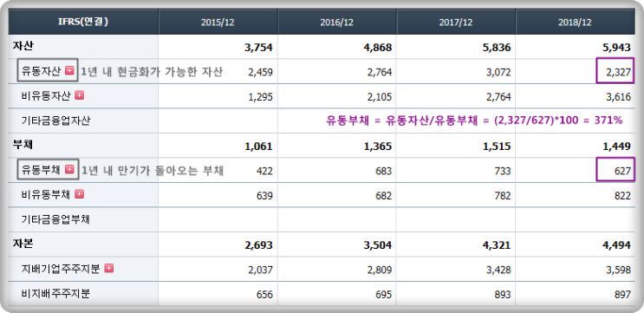Select 비유동부채 value 682
The height and width of the screenshot is (313, 644).
pyautogui.click(x=384, y=196)
